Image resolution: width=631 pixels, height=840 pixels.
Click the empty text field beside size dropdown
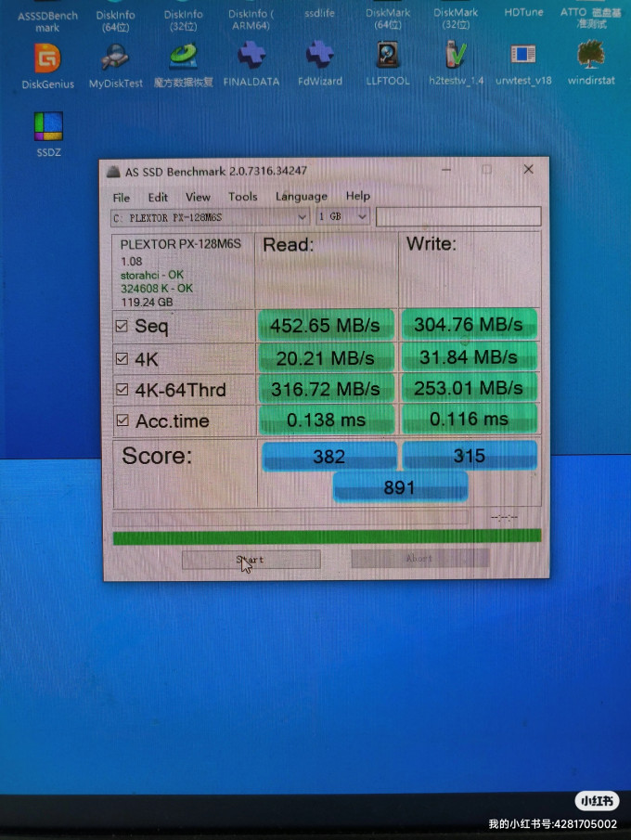458,217
